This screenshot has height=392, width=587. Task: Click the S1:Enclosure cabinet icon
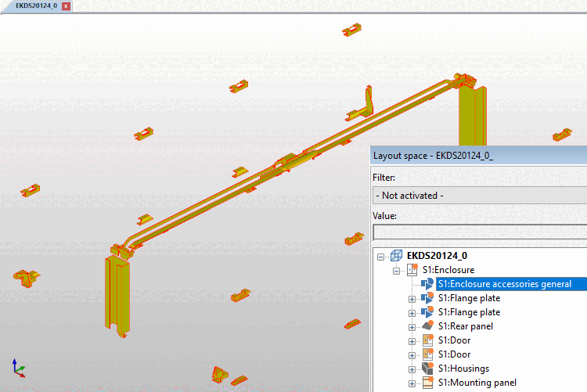click(x=412, y=270)
